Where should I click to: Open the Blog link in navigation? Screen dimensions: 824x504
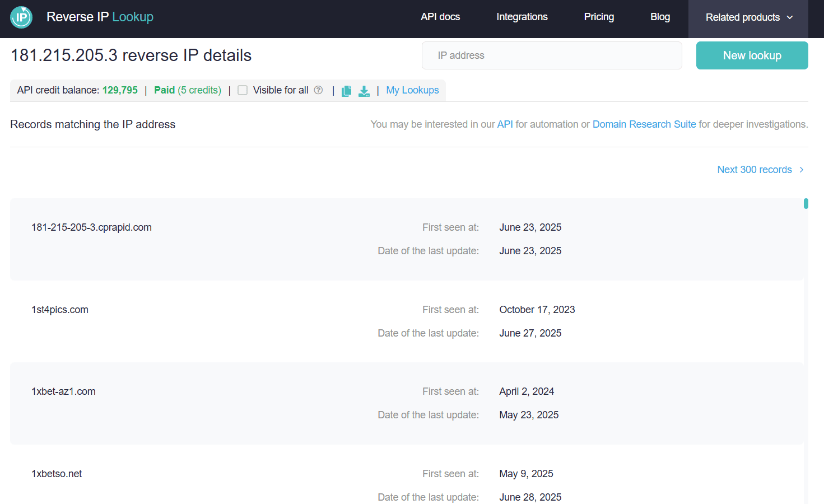tap(660, 17)
